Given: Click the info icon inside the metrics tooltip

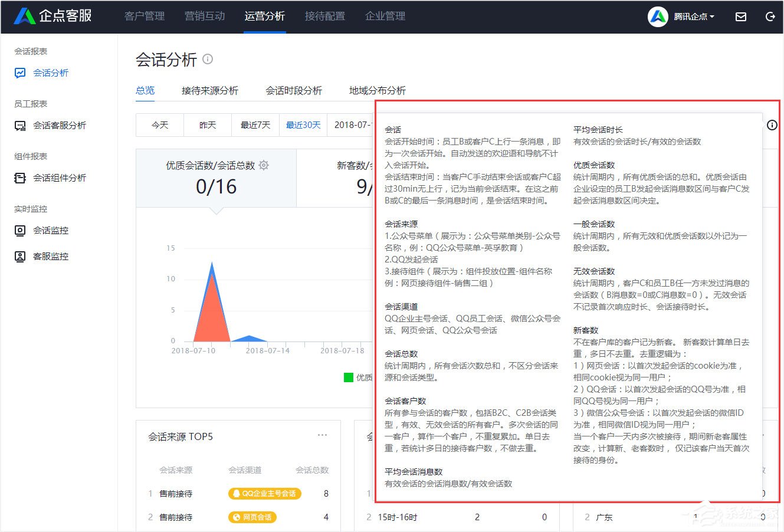Looking at the screenshot, I should (772, 124).
